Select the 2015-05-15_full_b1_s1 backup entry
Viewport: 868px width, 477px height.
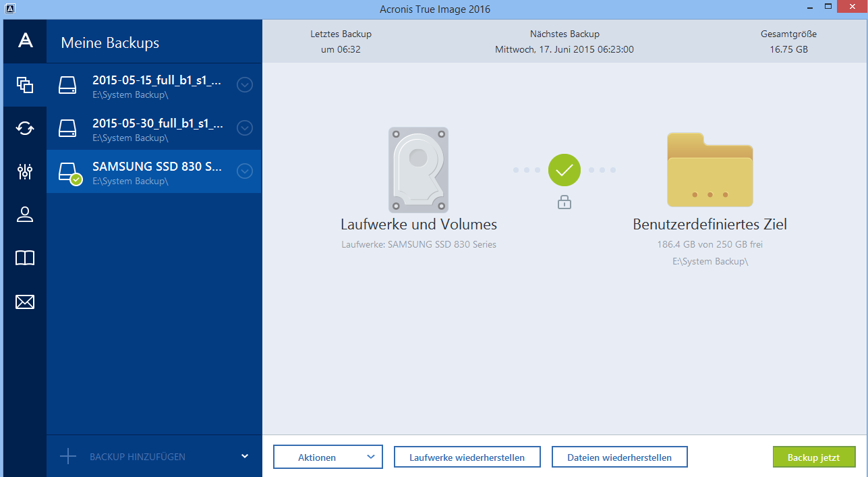tap(156, 85)
